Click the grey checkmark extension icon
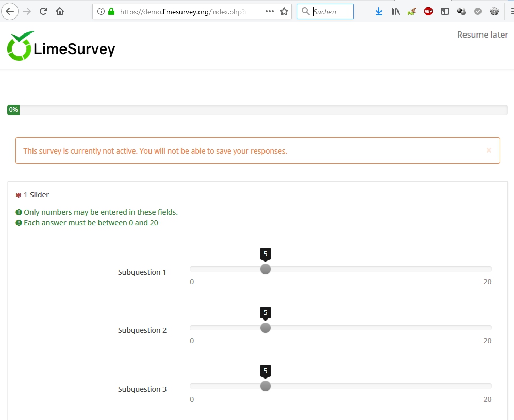The image size is (514, 420). pyautogui.click(x=478, y=12)
